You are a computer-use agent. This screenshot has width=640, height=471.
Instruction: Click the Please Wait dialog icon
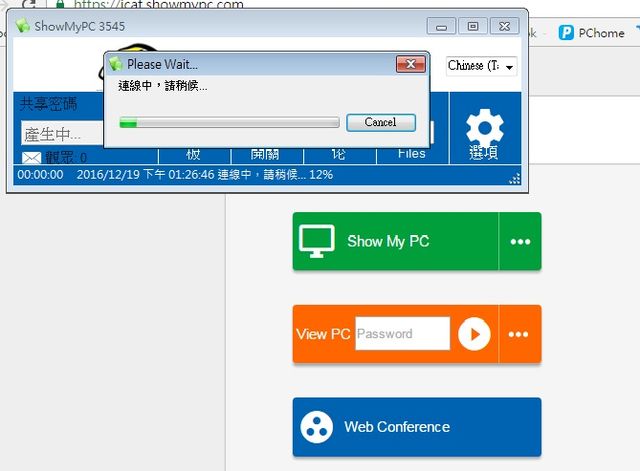[x=116, y=64]
